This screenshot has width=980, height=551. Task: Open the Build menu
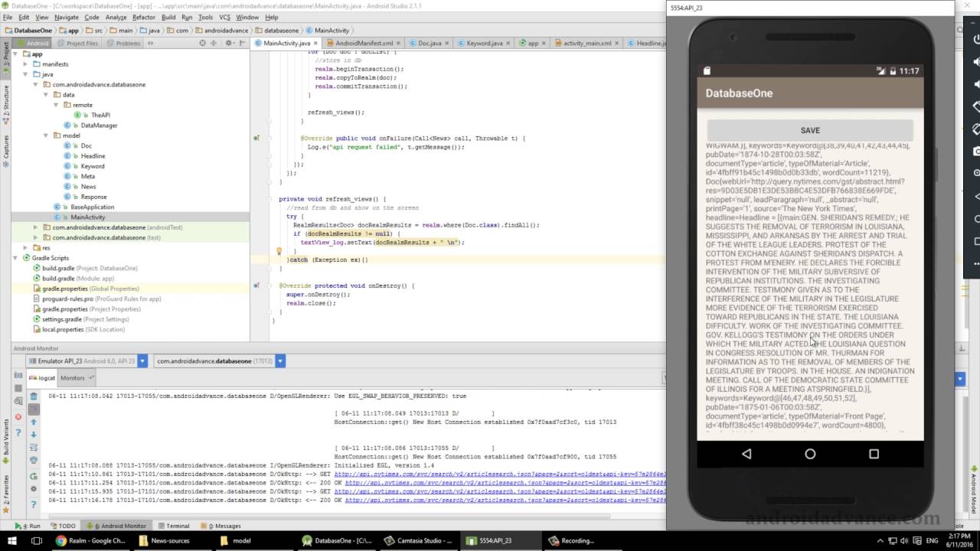168,17
